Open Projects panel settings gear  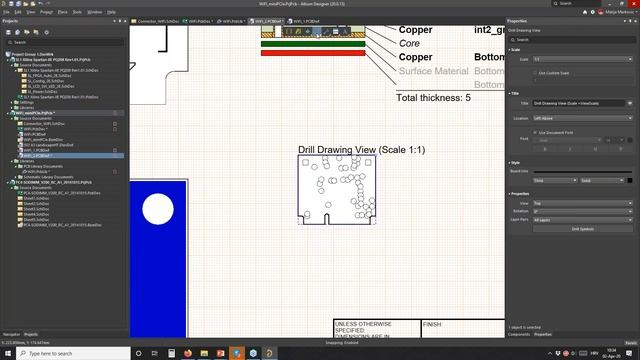[x=47, y=32]
